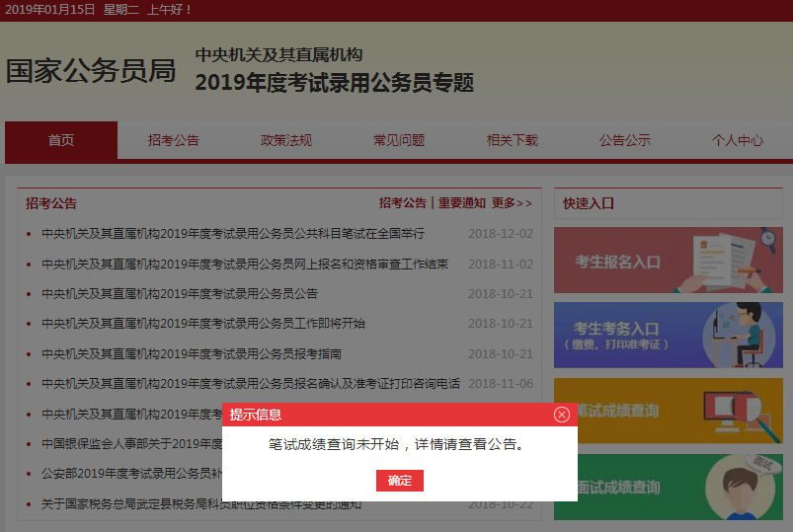Click the 快速入口 panel heading

click(589, 203)
